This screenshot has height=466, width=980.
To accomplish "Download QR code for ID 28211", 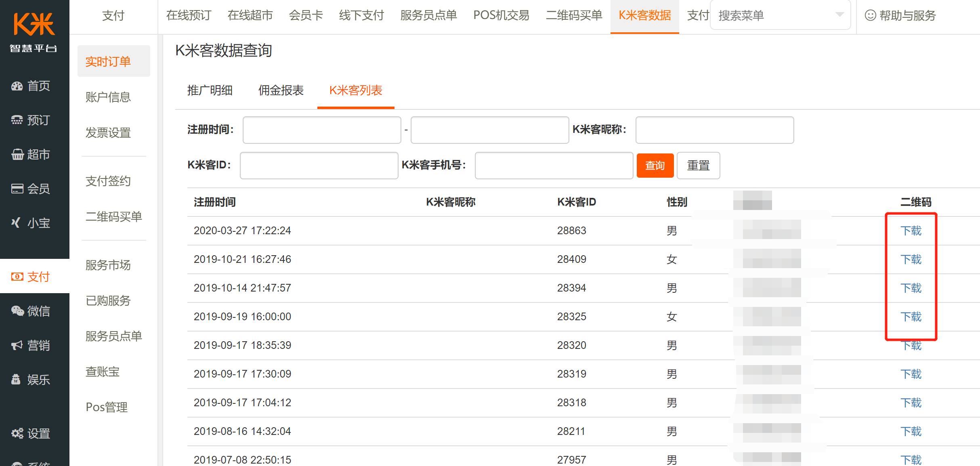I will point(911,431).
